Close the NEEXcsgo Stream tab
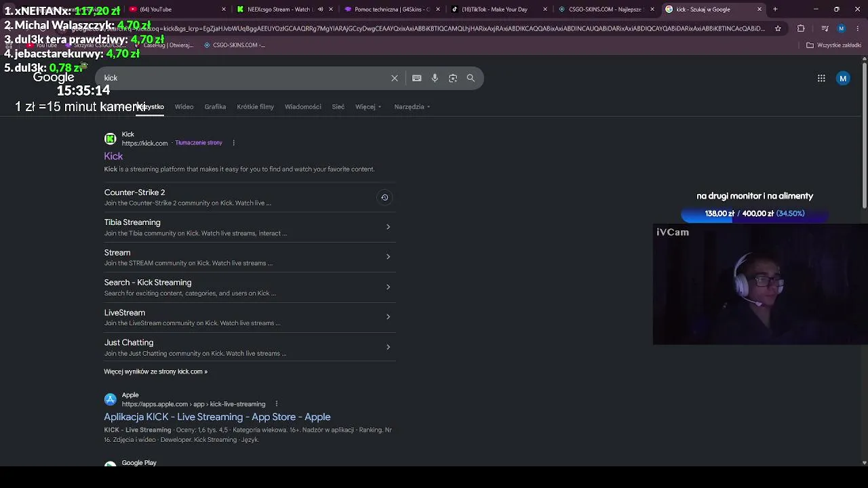This screenshot has height=488, width=868. coord(331,9)
